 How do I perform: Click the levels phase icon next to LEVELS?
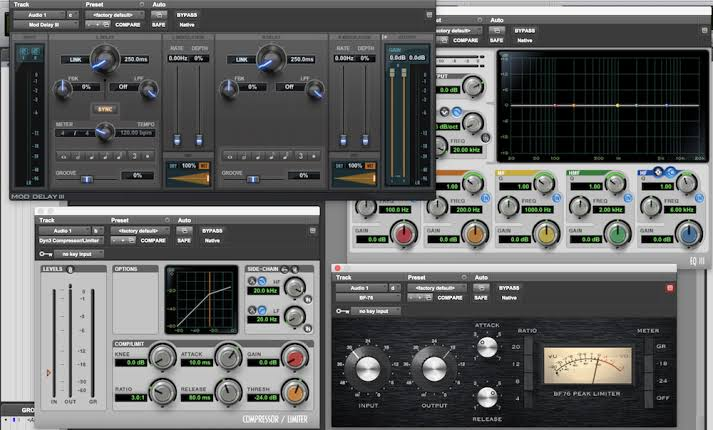tap(70, 269)
